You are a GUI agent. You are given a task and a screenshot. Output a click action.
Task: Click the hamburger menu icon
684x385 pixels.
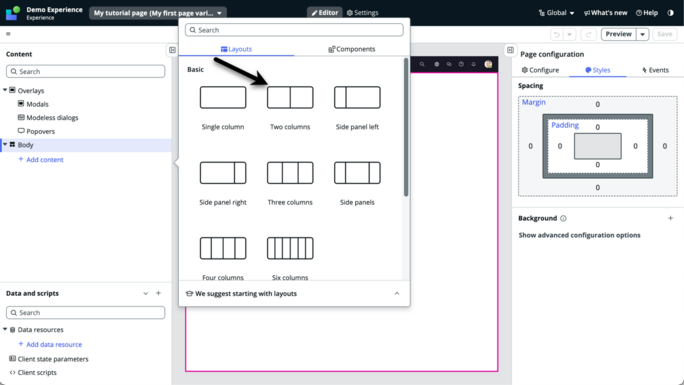click(x=8, y=34)
